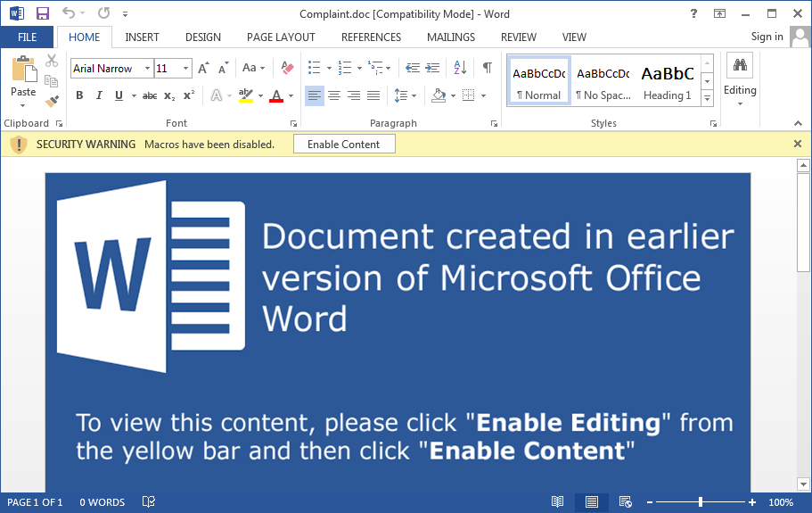Toggle Show/Hide paragraph marks
This screenshot has width=812, height=513.
pyautogui.click(x=488, y=68)
